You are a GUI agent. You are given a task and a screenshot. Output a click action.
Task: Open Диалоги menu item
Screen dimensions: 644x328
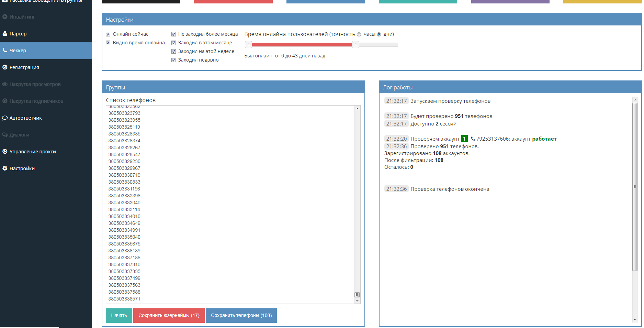coord(19,135)
